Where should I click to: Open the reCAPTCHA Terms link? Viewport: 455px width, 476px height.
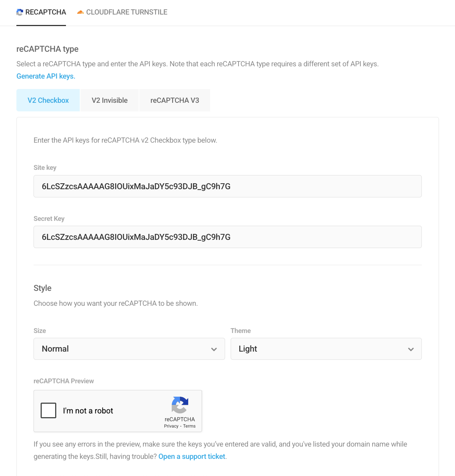coord(189,426)
